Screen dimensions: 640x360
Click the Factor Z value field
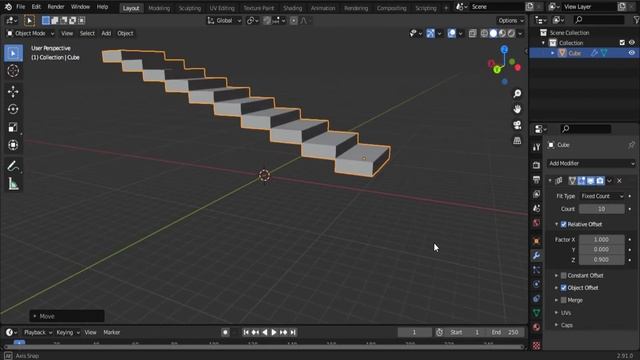[602, 260]
